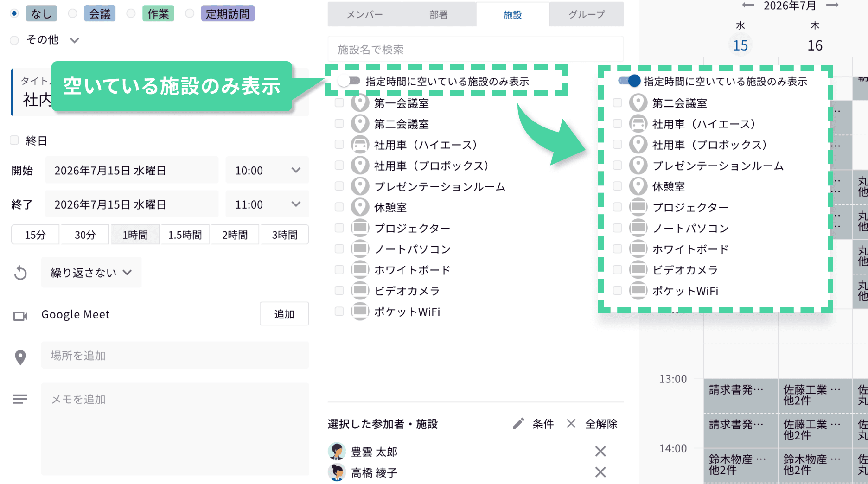
Task: Click the 場所を追加 location field
Action: (x=175, y=355)
